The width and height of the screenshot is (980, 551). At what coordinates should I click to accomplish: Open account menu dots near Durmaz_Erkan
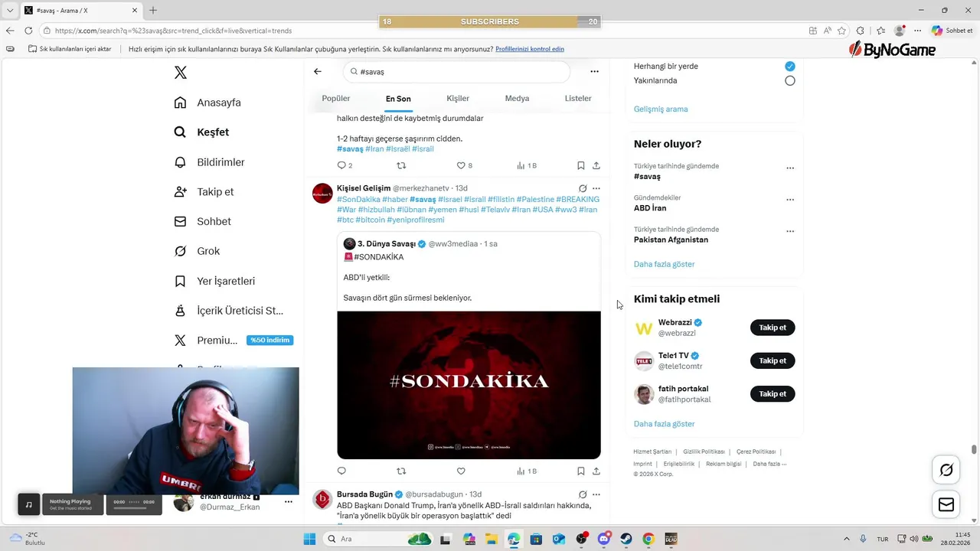pyautogui.click(x=288, y=502)
